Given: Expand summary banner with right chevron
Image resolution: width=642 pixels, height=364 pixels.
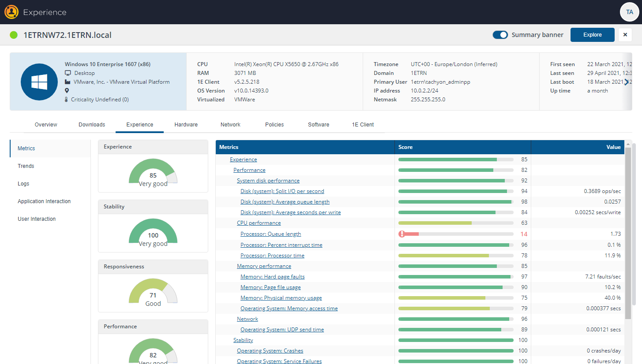Looking at the screenshot, I should (x=626, y=82).
